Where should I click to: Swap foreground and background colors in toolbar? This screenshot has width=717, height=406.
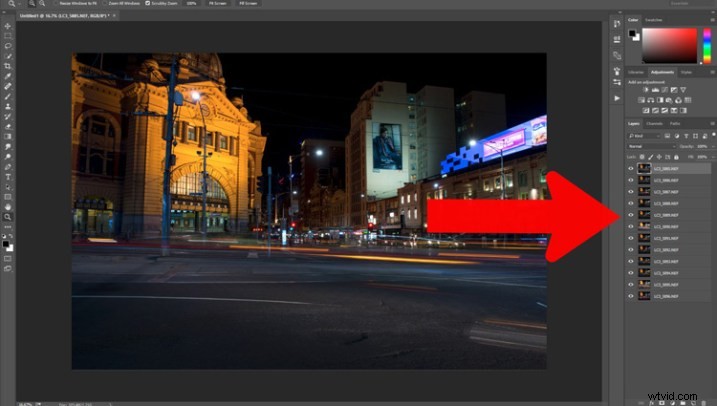point(11,236)
